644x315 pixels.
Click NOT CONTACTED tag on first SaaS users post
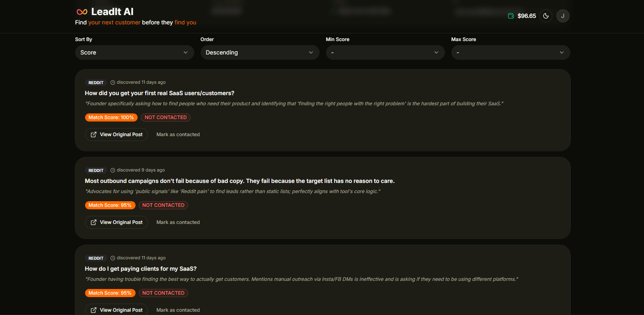pyautogui.click(x=166, y=117)
